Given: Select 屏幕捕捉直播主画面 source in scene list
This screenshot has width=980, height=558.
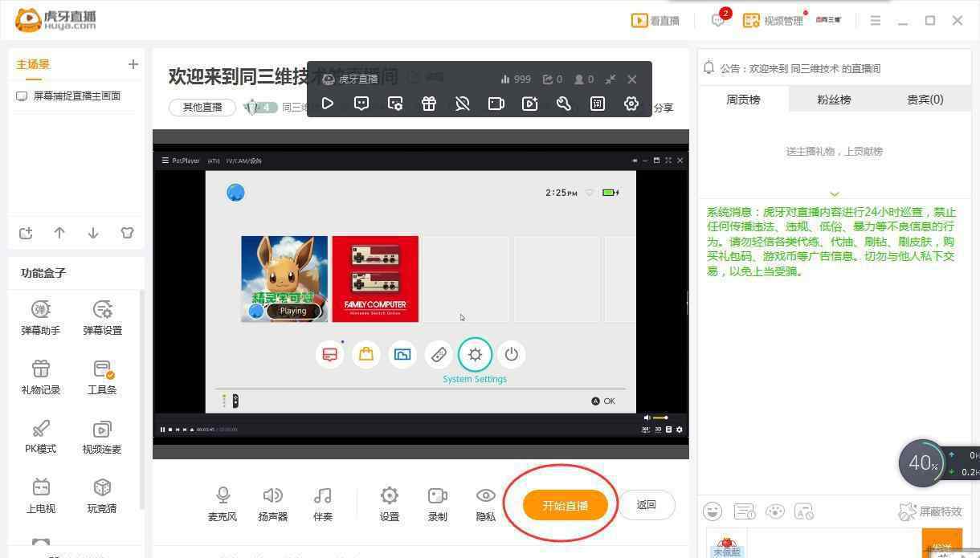Looking at the screenshot, I should tap(76, 96).
